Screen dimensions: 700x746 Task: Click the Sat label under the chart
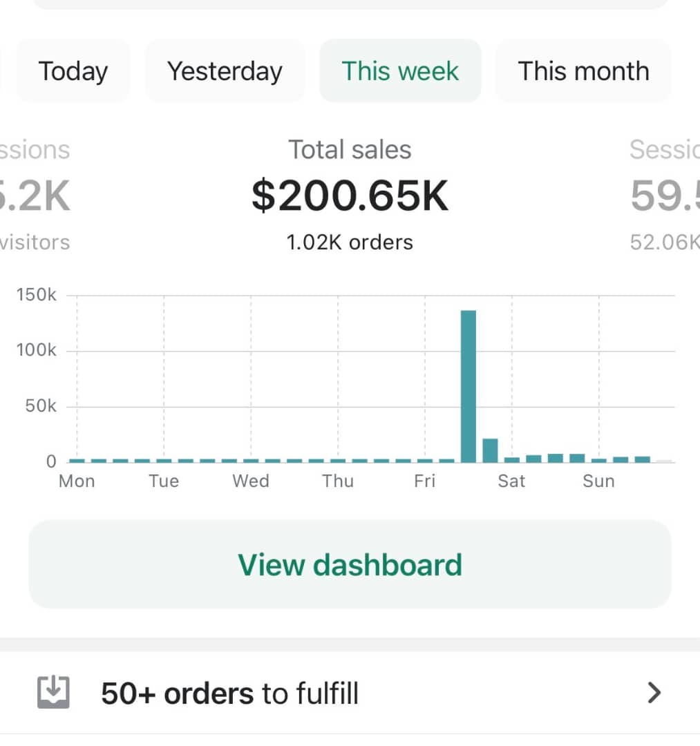(x=511, y=481)
